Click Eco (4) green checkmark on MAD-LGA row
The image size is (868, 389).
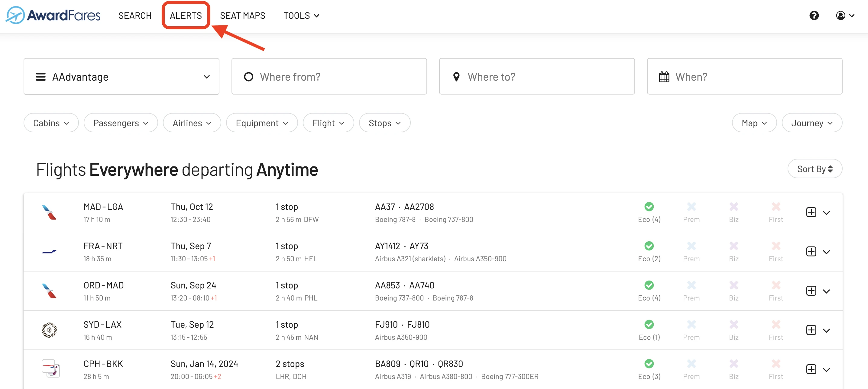pyautogui.click(x=649, y=207)
